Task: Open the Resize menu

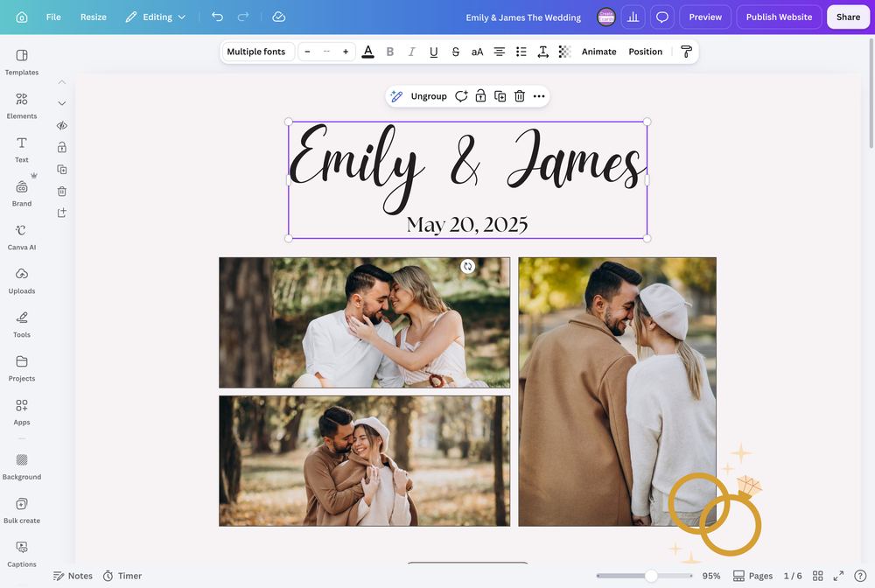Action: tap(94, 17)
